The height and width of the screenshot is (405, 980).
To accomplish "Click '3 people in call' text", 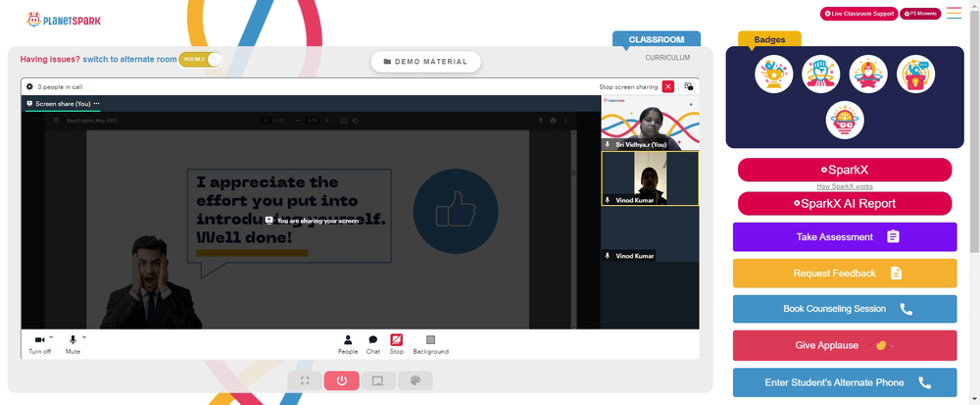I will [60, 87].
